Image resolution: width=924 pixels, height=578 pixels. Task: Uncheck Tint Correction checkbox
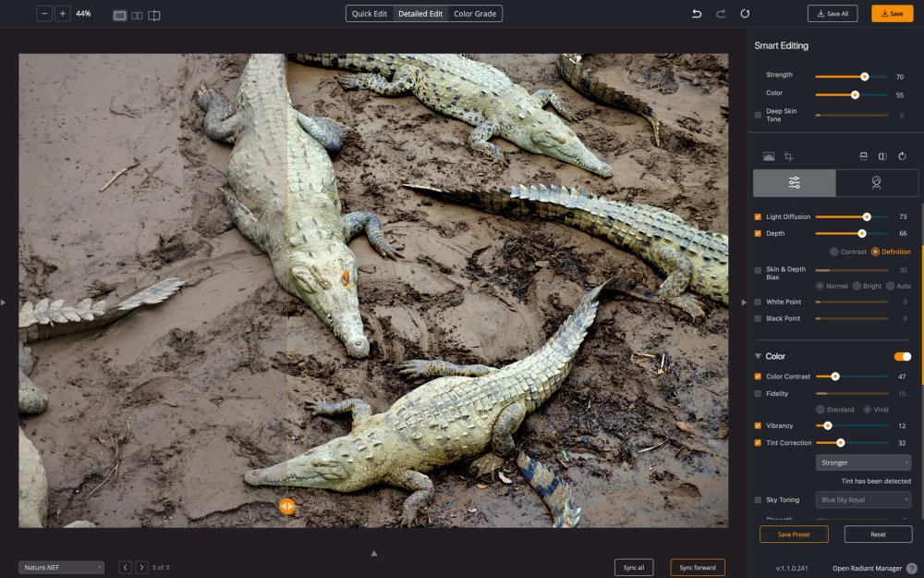[758, 443]
